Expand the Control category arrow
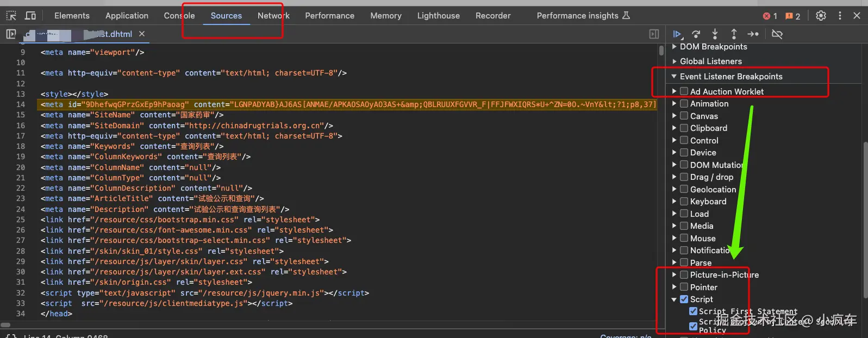 point(675,140)
